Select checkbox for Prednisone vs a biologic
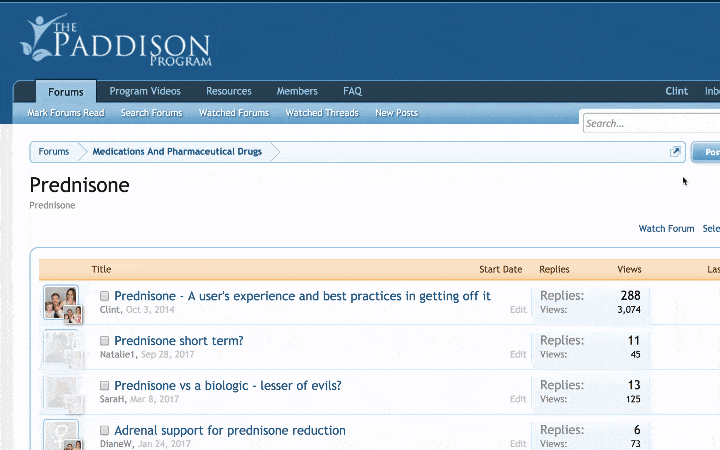The image size is (720, 450). (x=104, y=385)
